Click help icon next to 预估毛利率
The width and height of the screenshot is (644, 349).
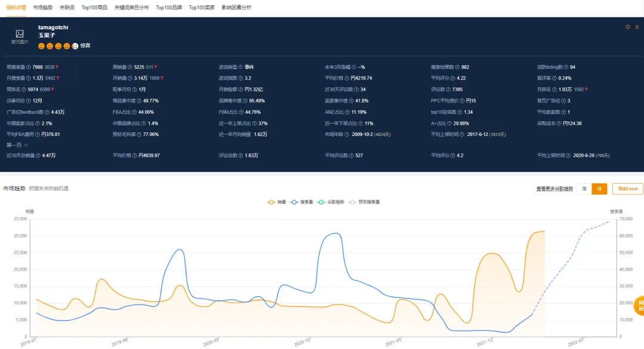[x=139, y=134]
